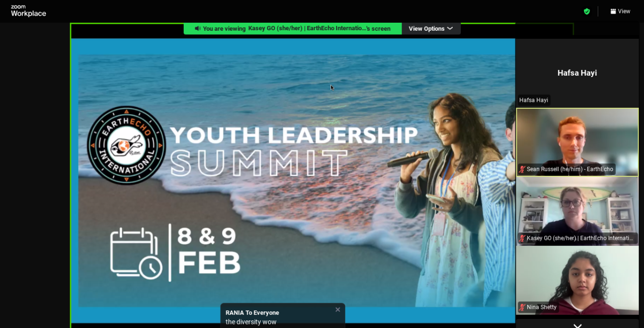Click the Zoom Workplace logo
This screenshot has width=644, height=328.
click(28, 11)
